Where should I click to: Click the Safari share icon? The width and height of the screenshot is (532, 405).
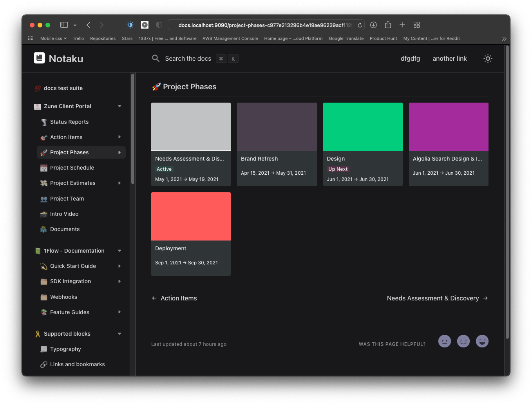(x=388, y=25)
